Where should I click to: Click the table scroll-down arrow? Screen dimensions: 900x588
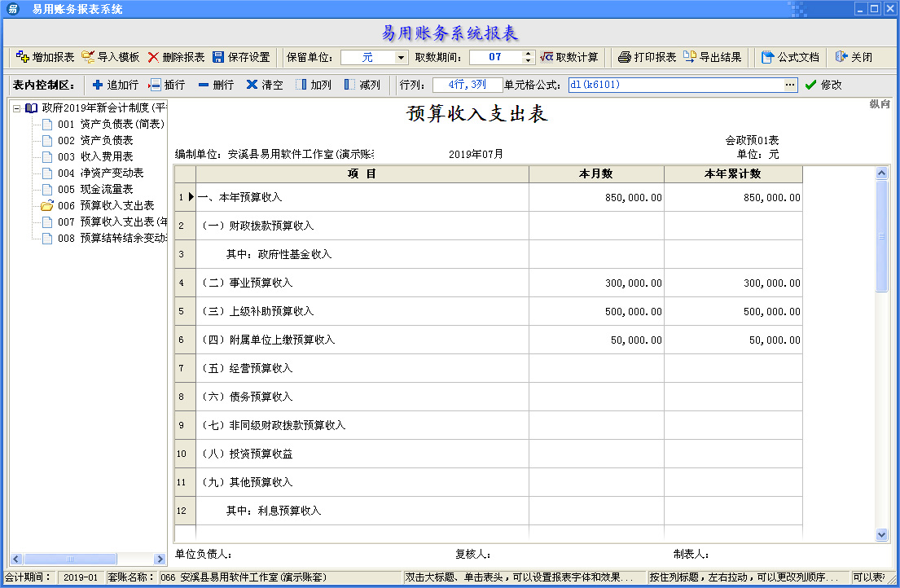click(x=881, y=534)
